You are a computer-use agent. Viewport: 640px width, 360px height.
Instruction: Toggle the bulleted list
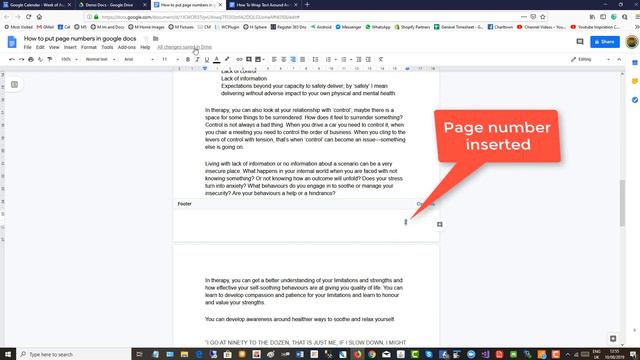(344, 60)
